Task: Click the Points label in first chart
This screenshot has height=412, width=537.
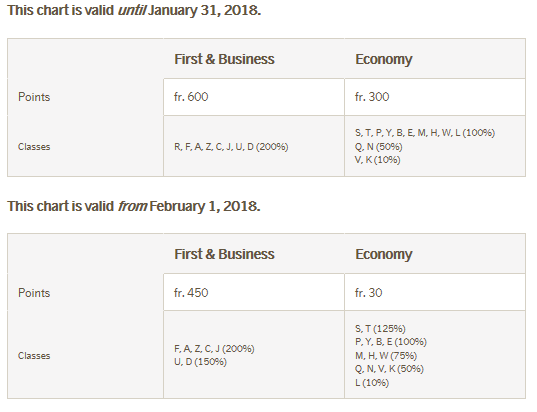Action: pyautogui.click(x=34, y=97)
